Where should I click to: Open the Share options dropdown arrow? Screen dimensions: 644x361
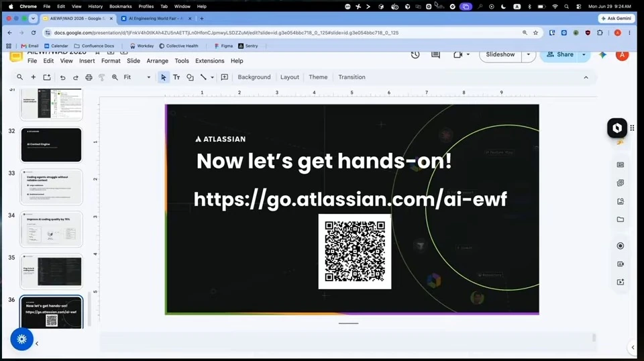click(x=584, y=54)
